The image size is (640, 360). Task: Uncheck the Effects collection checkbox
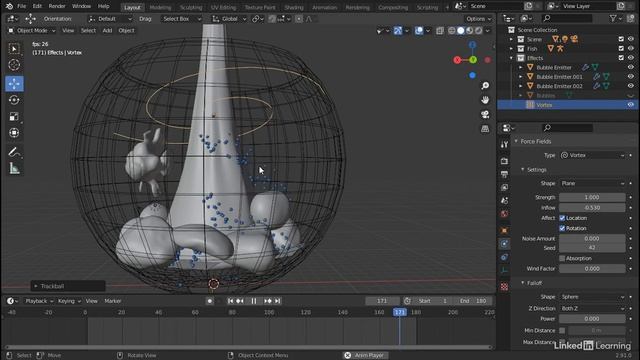621,58
